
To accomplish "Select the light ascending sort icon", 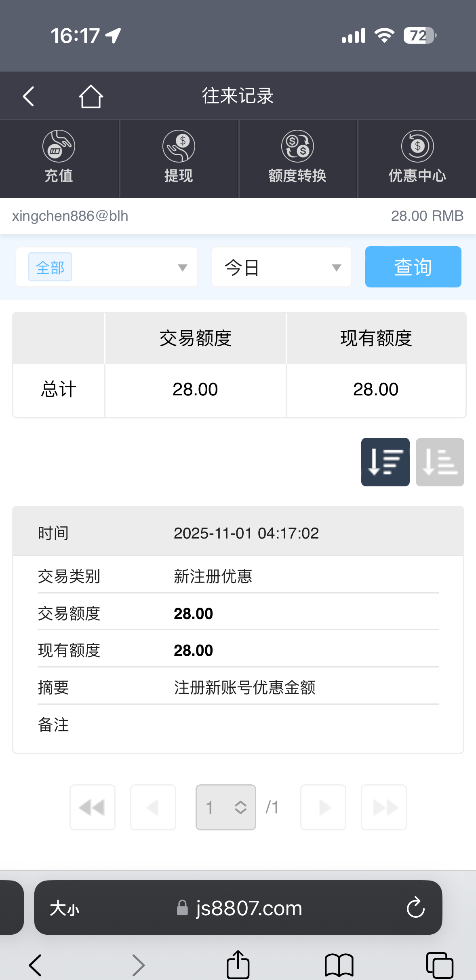I will [x=440, y=462].
